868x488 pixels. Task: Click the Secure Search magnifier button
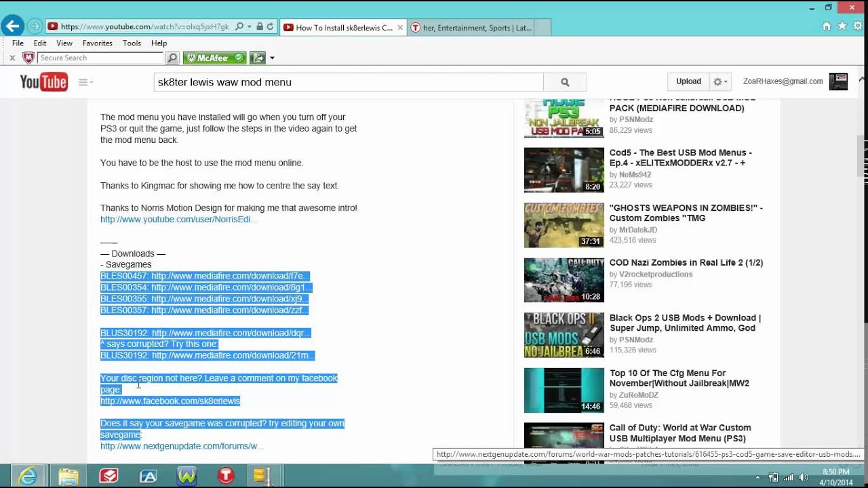pos(172,58)
